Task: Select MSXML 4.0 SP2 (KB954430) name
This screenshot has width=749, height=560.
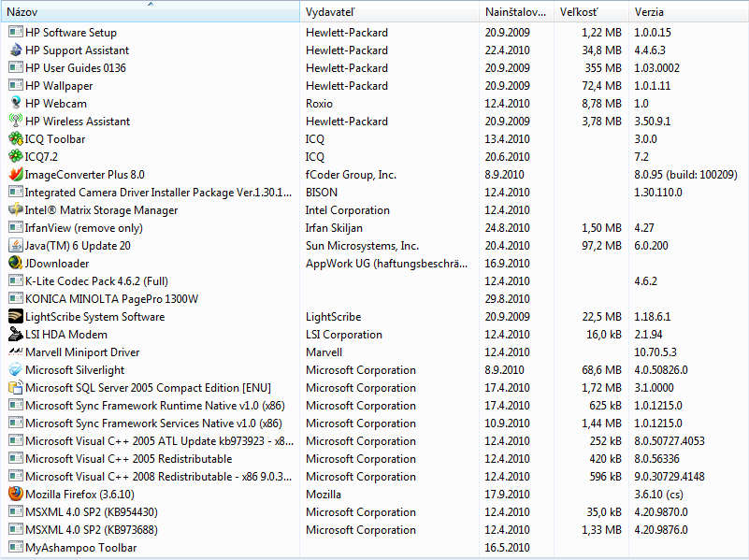Action: click(x=92, y=511)
